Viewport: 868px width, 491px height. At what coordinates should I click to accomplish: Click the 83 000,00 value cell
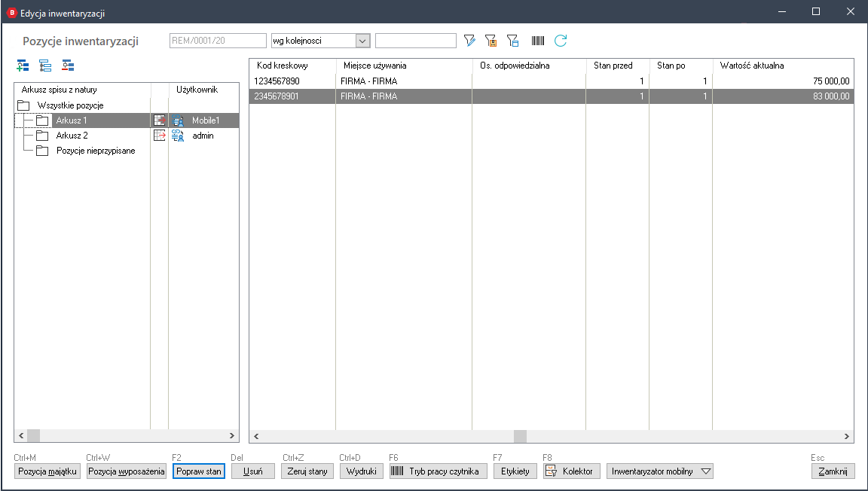click(784, 96)
